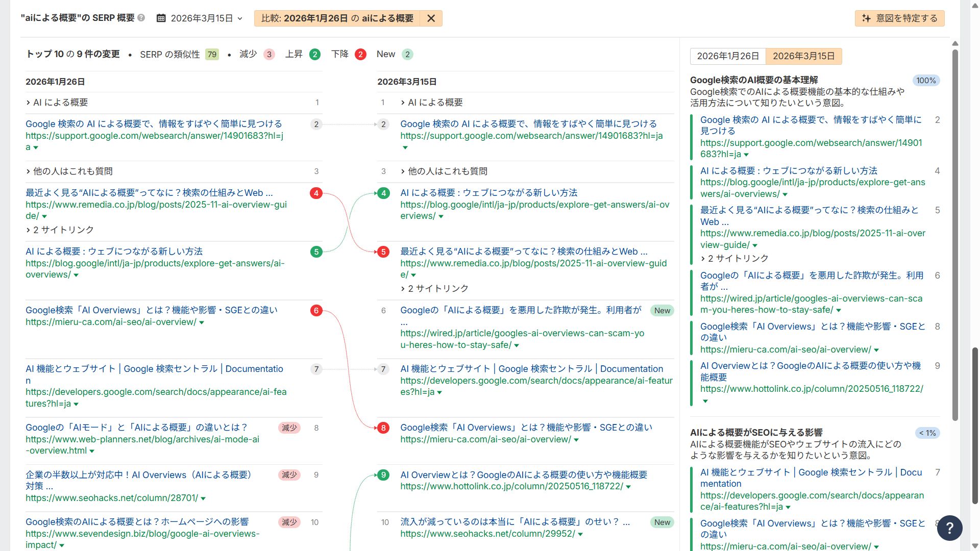Open the floating ? help button

coord(949,528)
